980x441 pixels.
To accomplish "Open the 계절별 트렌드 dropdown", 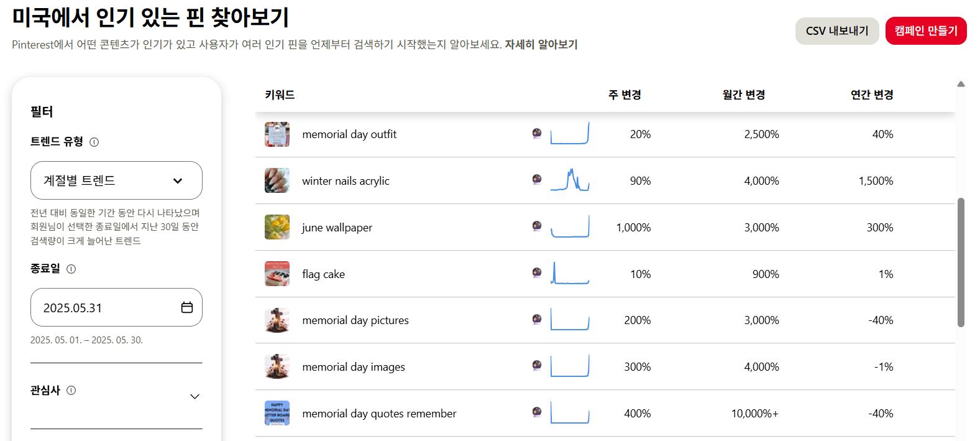I will point(116,180).
